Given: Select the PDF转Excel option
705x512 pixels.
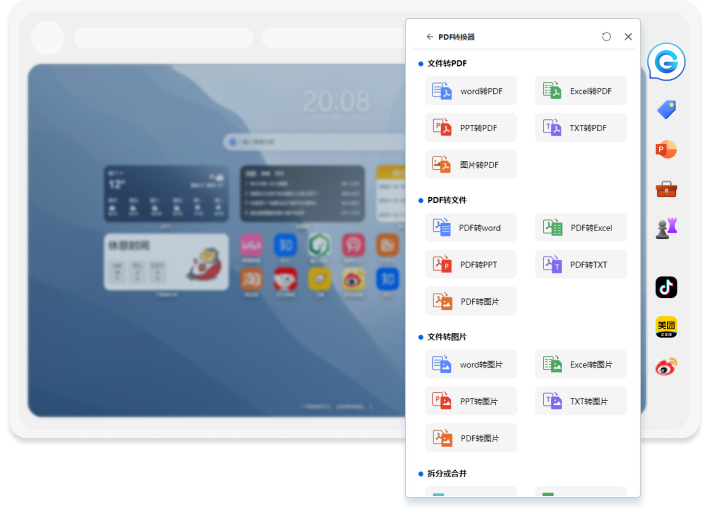Looking at the screenshot, I should pos(581,227).
